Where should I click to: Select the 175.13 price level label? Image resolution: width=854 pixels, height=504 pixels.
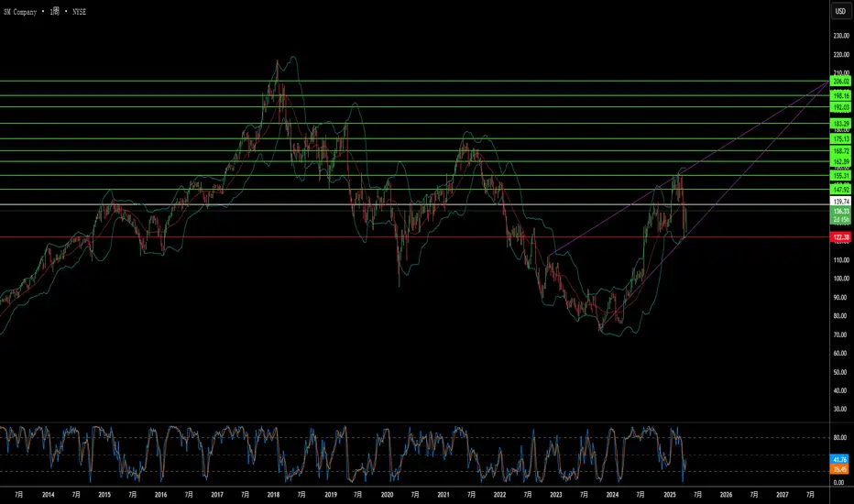coord(840,138)
